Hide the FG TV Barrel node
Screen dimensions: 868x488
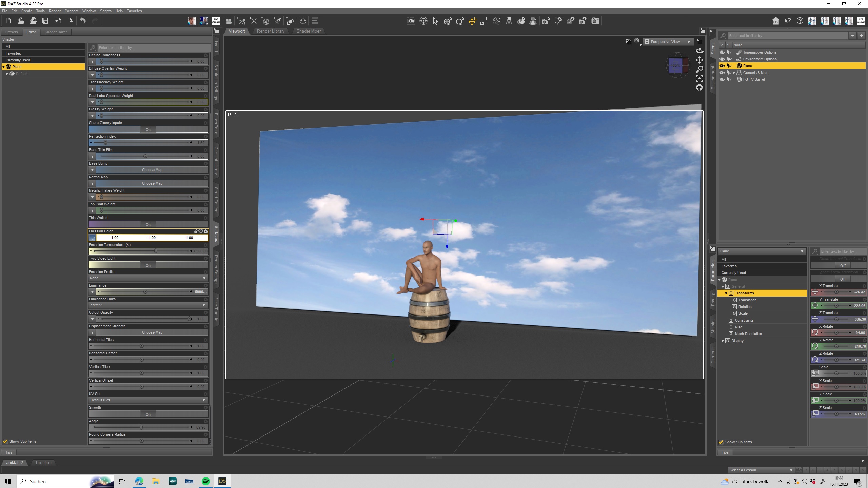pos(722,79)
